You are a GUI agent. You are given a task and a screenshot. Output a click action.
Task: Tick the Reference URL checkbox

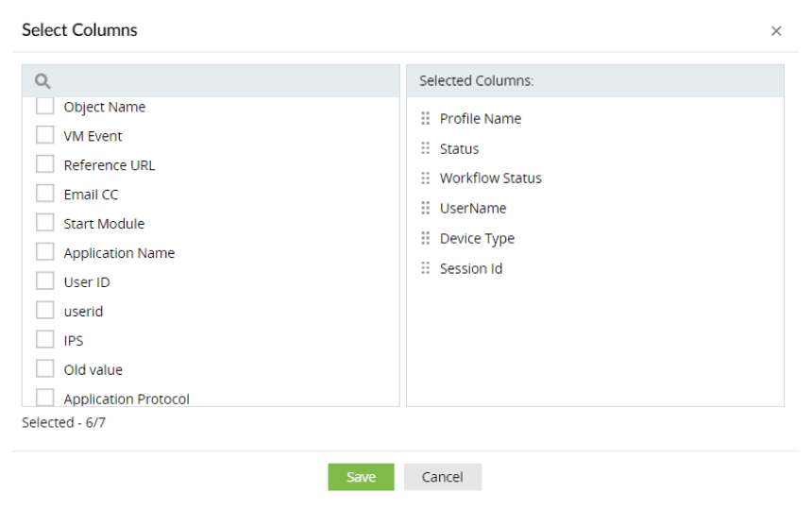[45, 165]
